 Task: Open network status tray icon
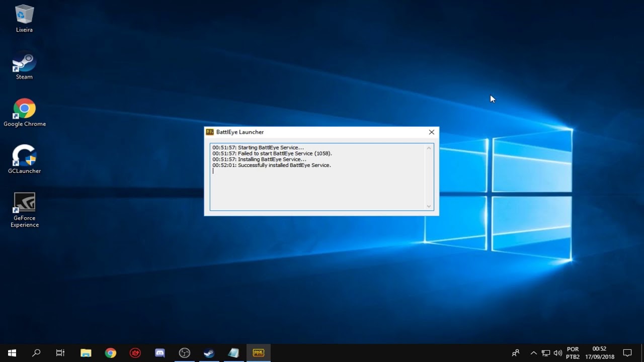point(546,353)
